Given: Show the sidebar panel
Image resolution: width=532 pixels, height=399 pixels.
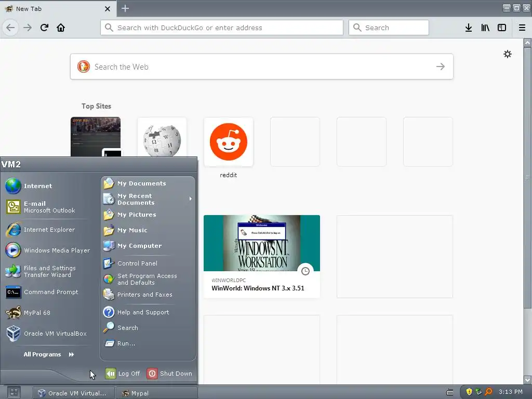Looking at the screenshot, I should point(502,28).
